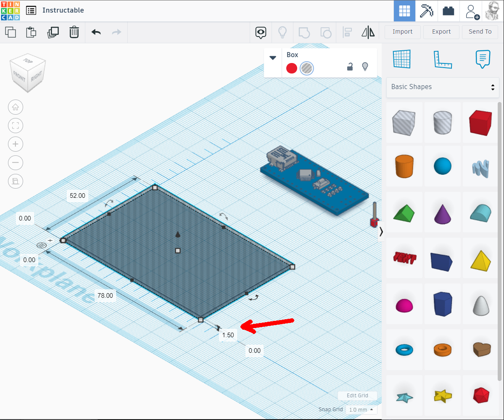Open the Snap Grid 1.0 mm dropdown
504x420 pixels.
361,410
